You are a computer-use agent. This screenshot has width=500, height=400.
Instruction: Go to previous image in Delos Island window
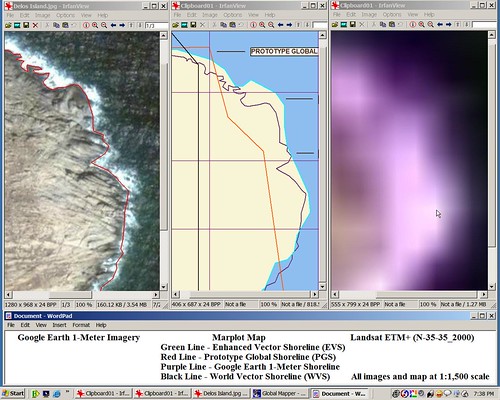click(113, 25)
